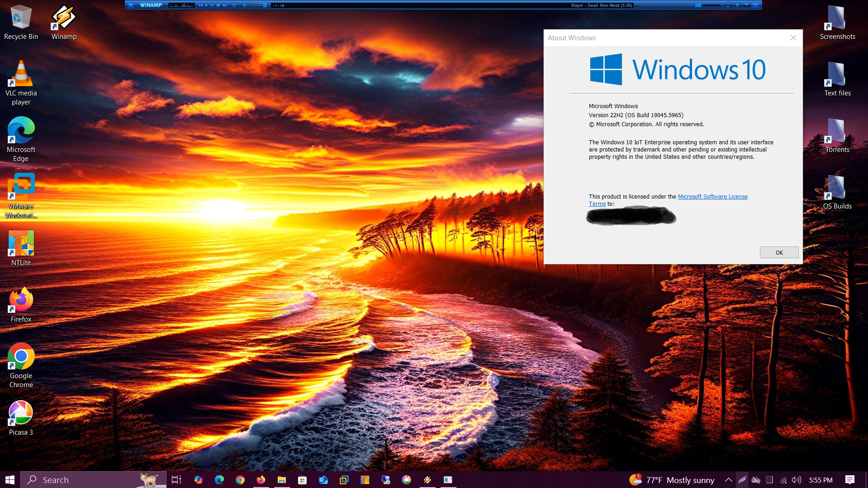Close the About Windows dialog
The image size is (868, 488).
coord(793,38)
